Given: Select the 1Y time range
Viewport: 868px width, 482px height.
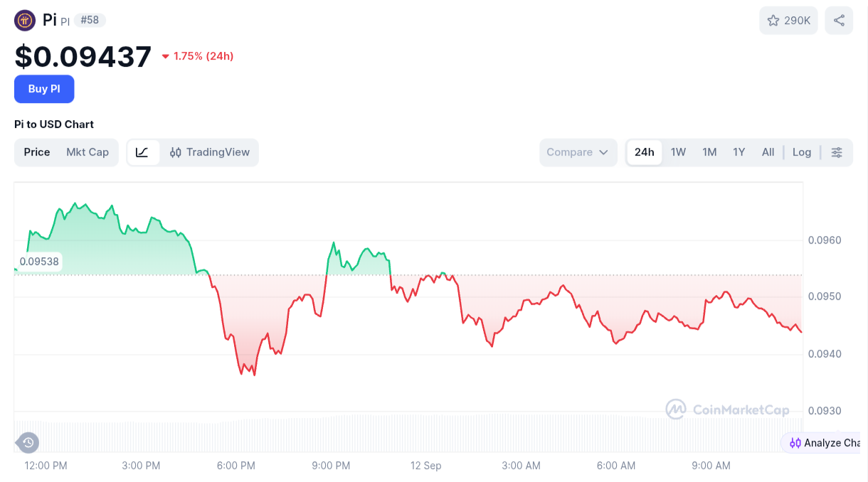Looking at the screenshot, I should point(739,152).
